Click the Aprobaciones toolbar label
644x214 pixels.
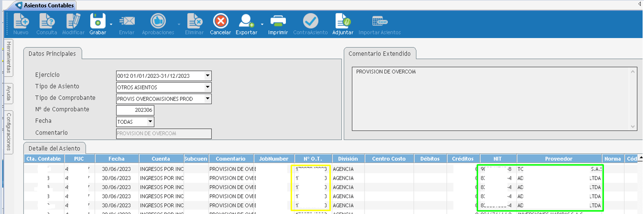pyautogui.click(x=158, y=33)
